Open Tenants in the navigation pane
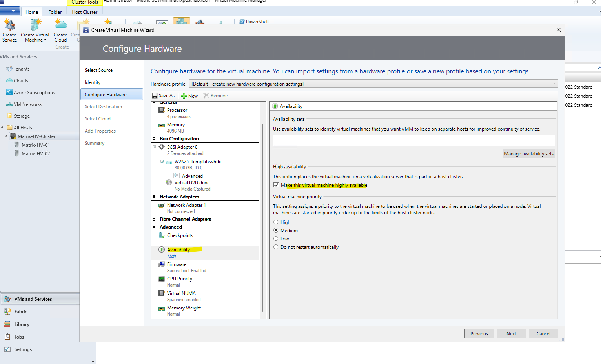Image resolution: width=601 pixels, height=364 pixels. click(x=22, y=69)
